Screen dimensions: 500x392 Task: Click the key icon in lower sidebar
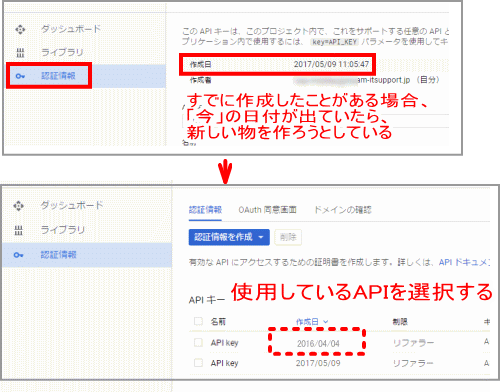[18, 255]
